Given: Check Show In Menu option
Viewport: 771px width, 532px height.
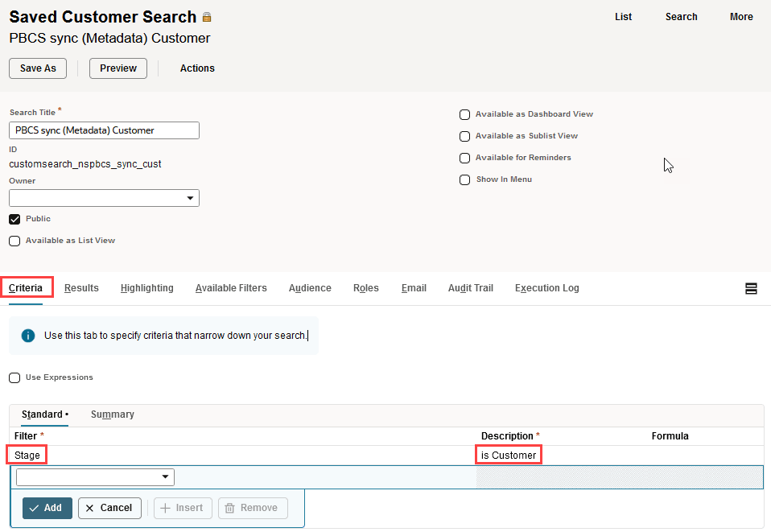Looking at the screenshot, I should click(x=464, y=179).
